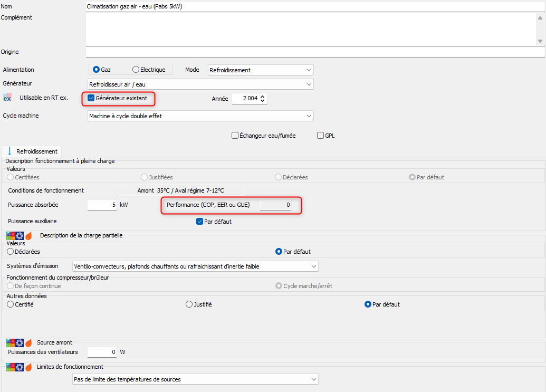Click the RT ex. icon beside Utilisable en RT ex.
The height and width of the screenshot is (392, 546).
[7, 98]
